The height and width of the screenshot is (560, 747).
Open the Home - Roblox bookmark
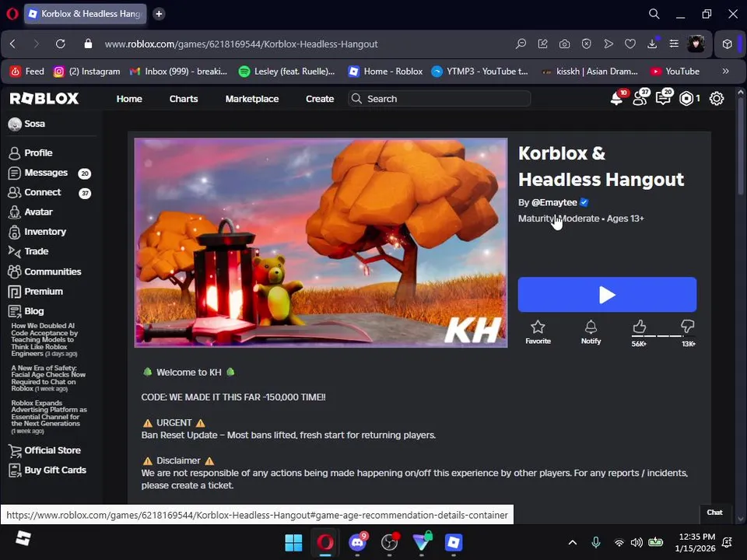coord(385,72)
